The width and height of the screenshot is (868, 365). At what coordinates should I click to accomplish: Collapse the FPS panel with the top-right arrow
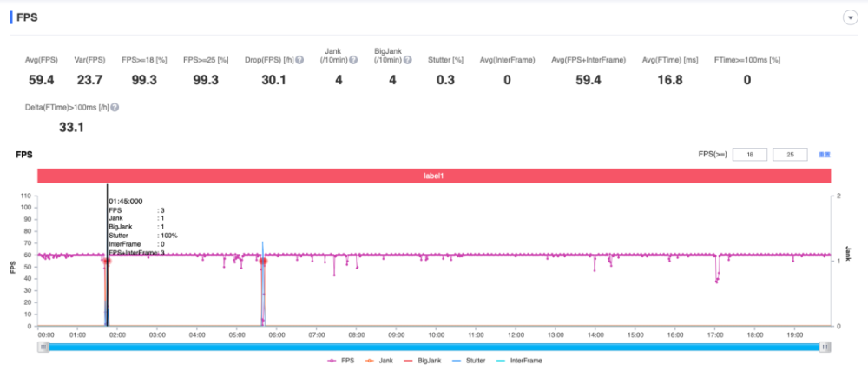[850, 18]
